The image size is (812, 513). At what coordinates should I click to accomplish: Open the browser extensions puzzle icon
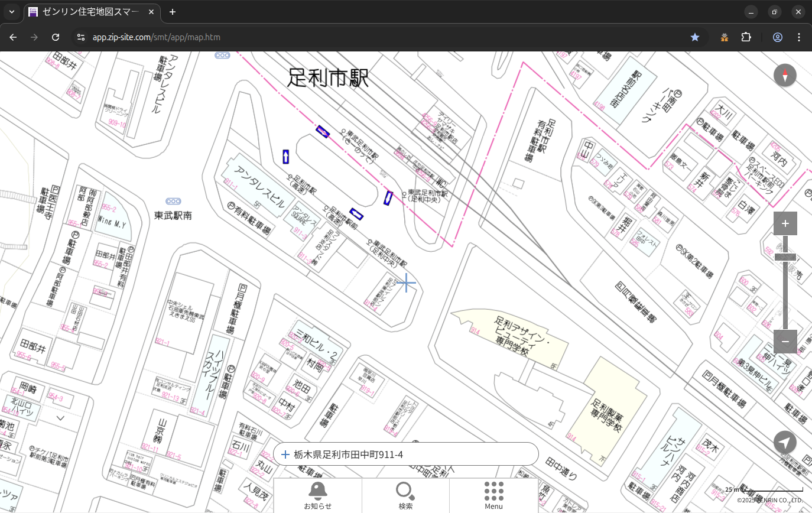tap(746, 37)
